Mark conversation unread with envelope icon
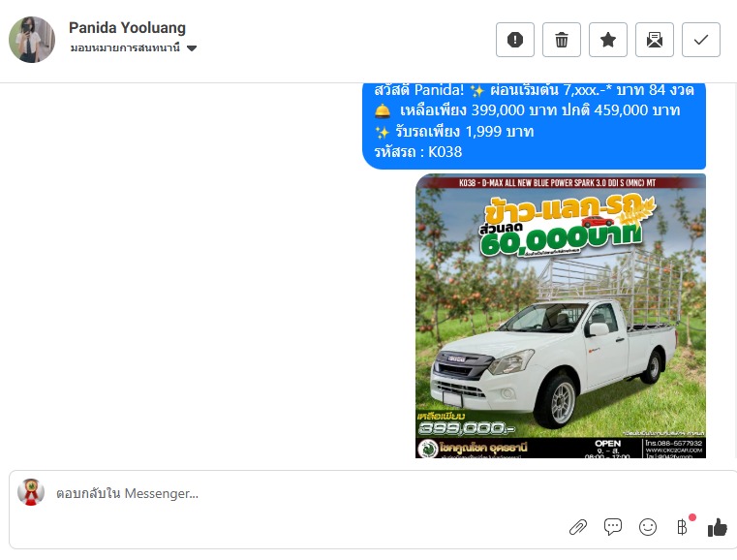 [x=655, y=40]
